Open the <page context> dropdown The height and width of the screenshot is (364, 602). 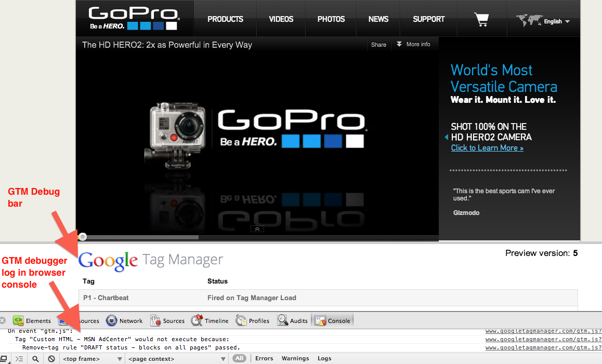[x=177, y=359]
